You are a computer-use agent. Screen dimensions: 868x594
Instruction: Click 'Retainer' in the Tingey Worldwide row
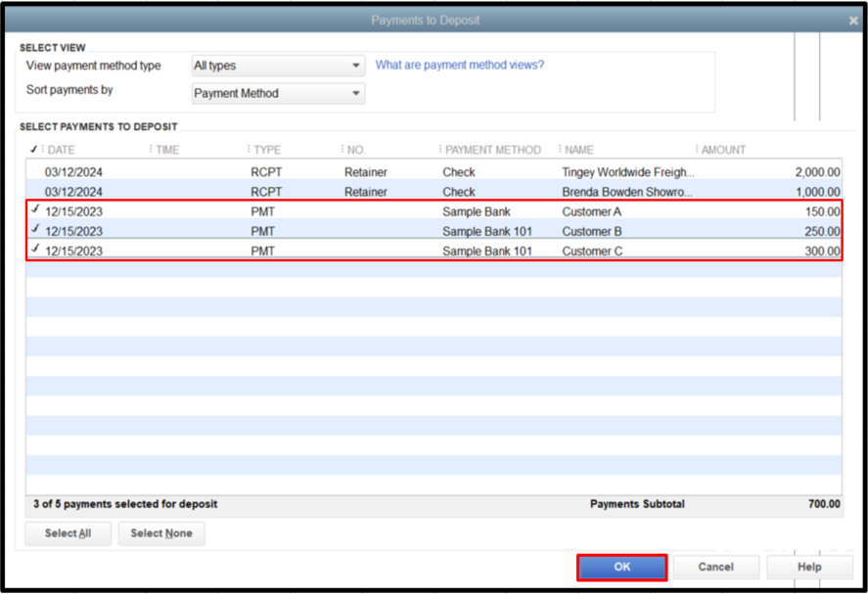coord(366,172)
